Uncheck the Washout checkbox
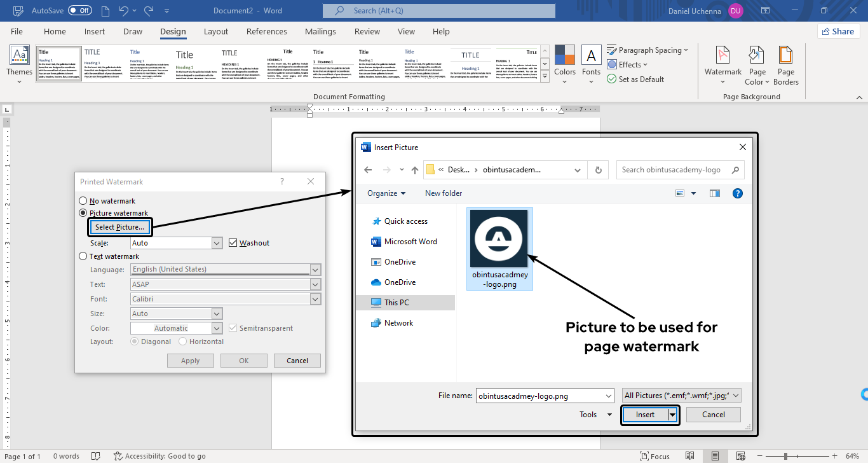Viewport: 868px width, 463px height. click(x=234, y=242)
